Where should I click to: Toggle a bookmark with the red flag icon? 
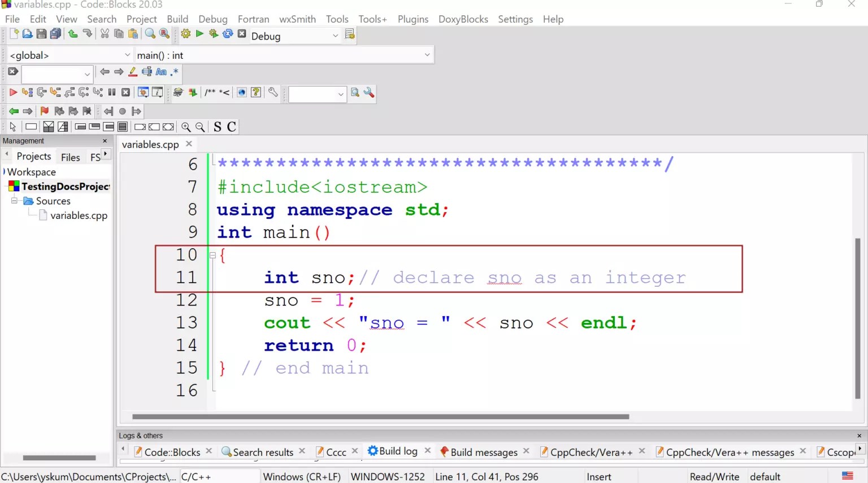pos(44,111)
